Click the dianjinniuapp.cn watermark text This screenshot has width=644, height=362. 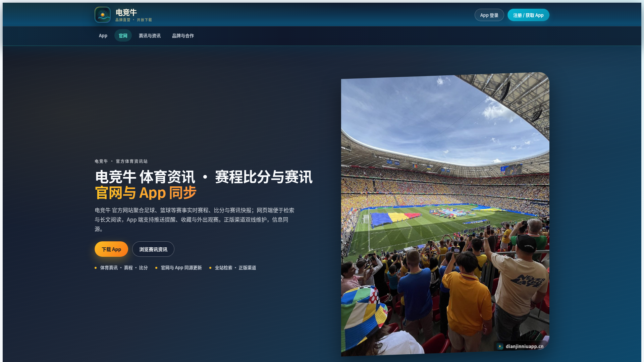coord(525,346)
